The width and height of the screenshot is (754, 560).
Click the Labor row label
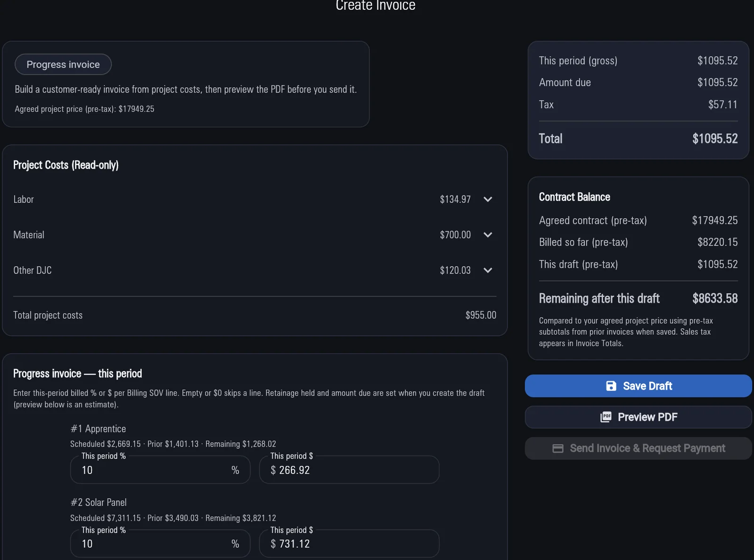pyautogui.click(x=24, y=199)
